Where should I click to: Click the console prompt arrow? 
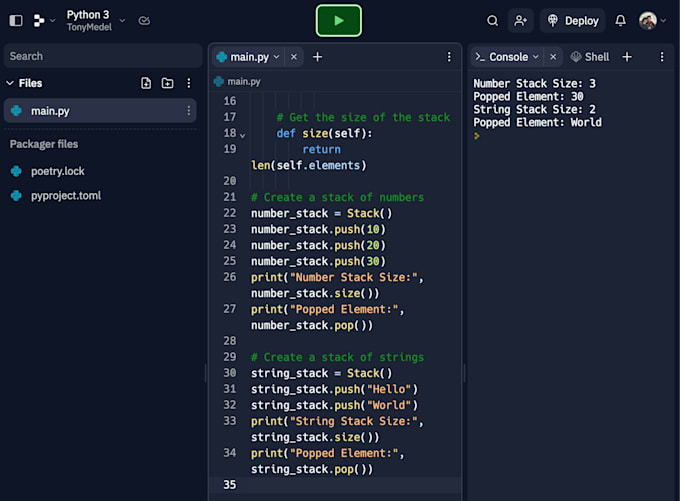477,136
